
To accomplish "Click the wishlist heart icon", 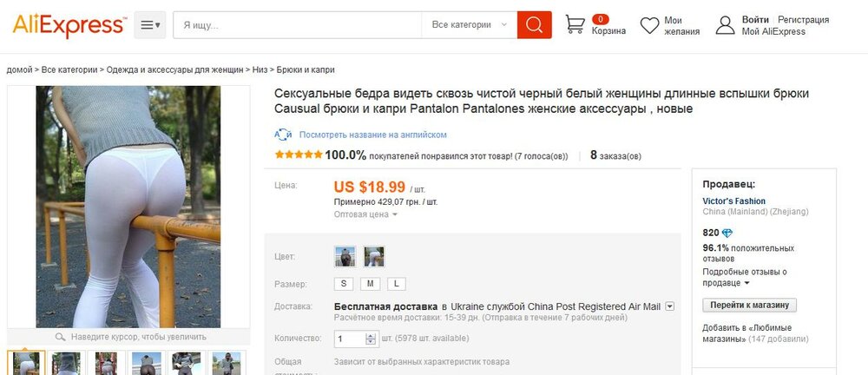I will tap(650, 26).
